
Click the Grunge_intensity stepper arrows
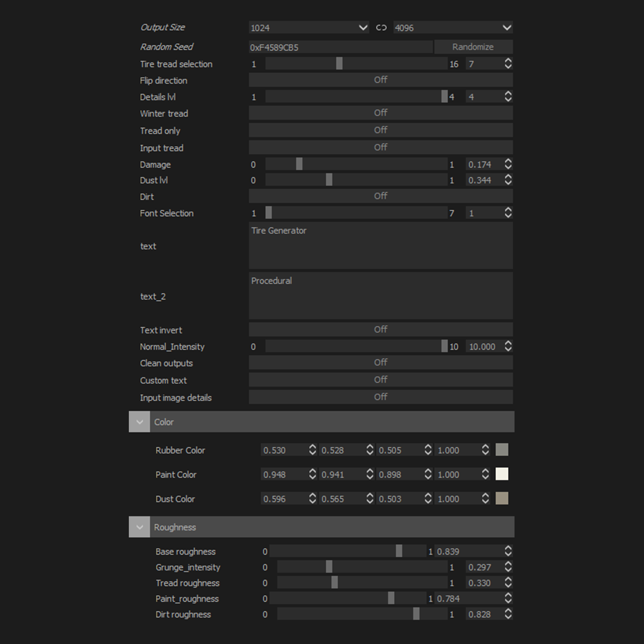click(508, 567)
